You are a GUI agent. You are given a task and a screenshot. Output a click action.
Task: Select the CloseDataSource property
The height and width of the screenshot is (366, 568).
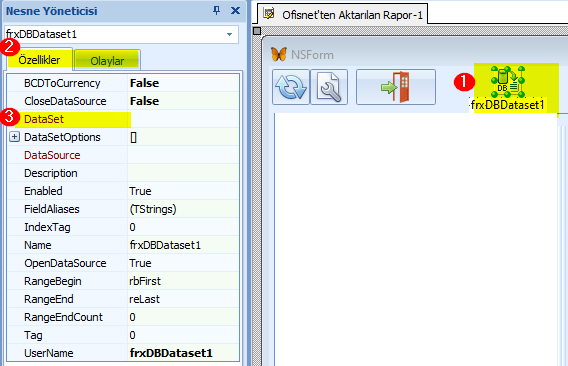pyautogui.click(x=65, y=101)
